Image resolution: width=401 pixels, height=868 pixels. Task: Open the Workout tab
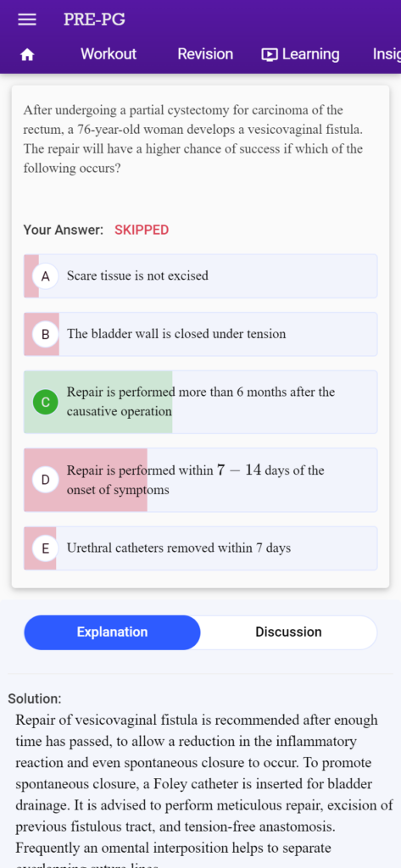click(108, 54)
